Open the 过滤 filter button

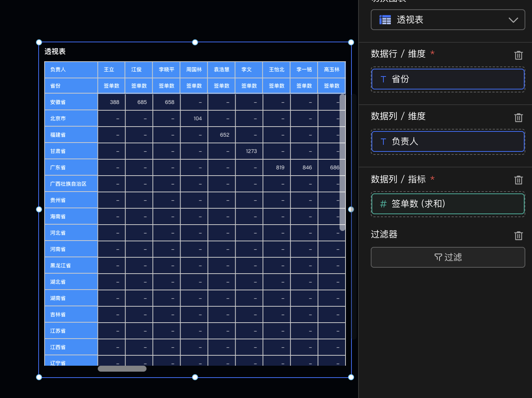[x=448, y=257]
